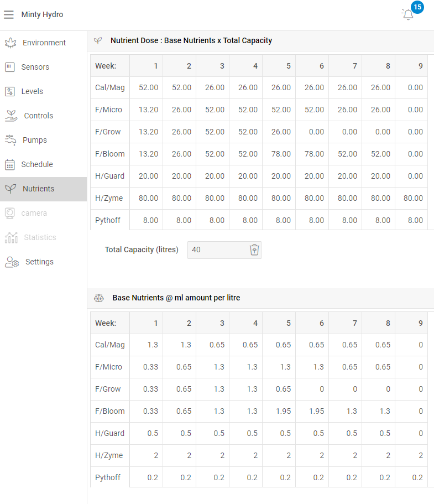This screenshot has width=434, height=504.
Task: Click the Pumps sidebar icon
Action: point(11,140)
